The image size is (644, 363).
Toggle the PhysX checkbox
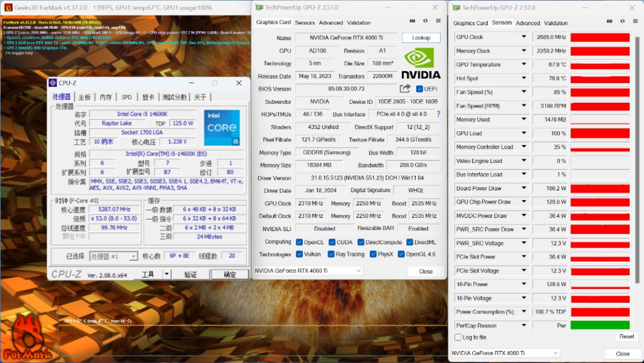pos(373,254)
